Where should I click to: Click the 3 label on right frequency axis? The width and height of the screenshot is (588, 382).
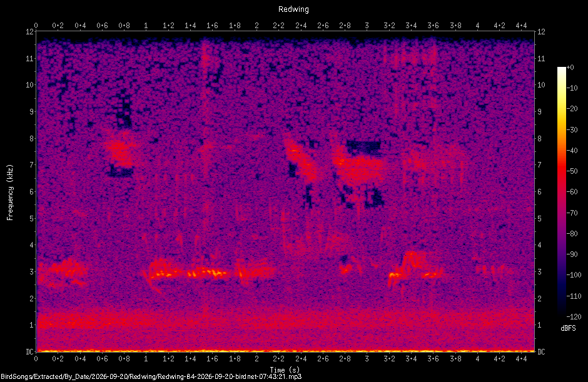tap(539, 271)
